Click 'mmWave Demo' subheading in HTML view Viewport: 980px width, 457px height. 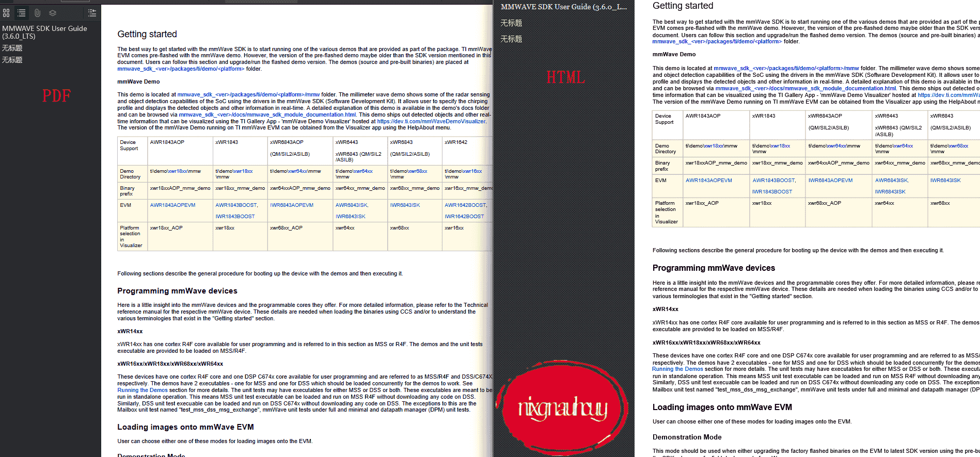point(674,55)
